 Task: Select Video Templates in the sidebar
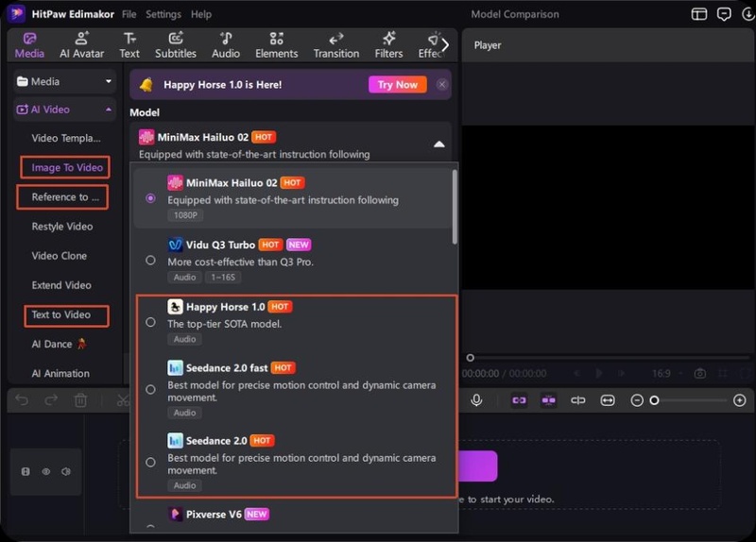click(x=66, y=138)
